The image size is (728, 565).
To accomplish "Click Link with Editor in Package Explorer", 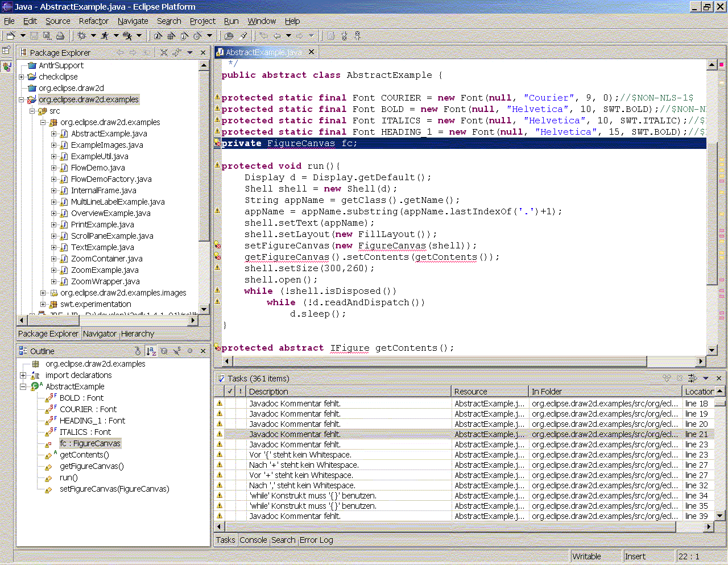I will (x=177, y=52).
